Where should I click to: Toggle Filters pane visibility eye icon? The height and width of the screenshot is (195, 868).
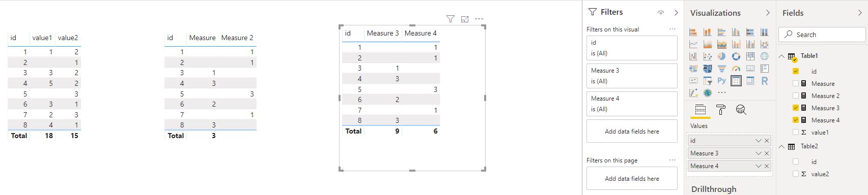point(661,12)
